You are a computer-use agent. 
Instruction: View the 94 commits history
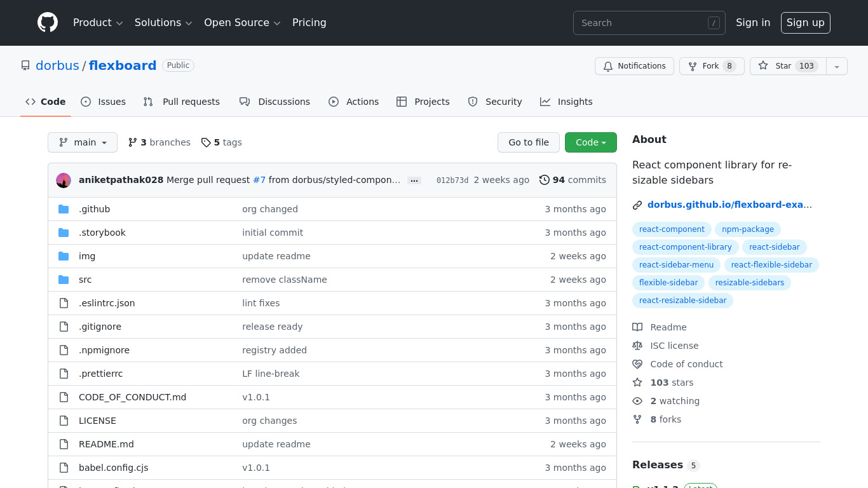573,180
